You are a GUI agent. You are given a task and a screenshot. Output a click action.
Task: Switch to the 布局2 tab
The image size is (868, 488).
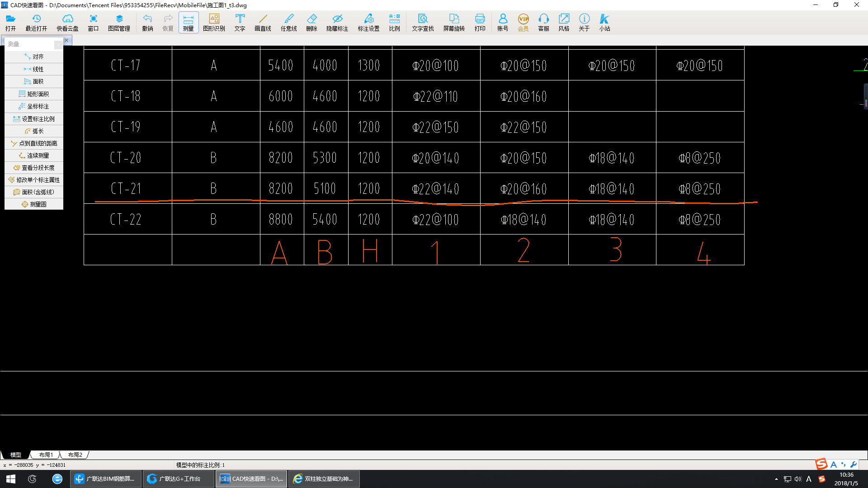pos(75,455)
